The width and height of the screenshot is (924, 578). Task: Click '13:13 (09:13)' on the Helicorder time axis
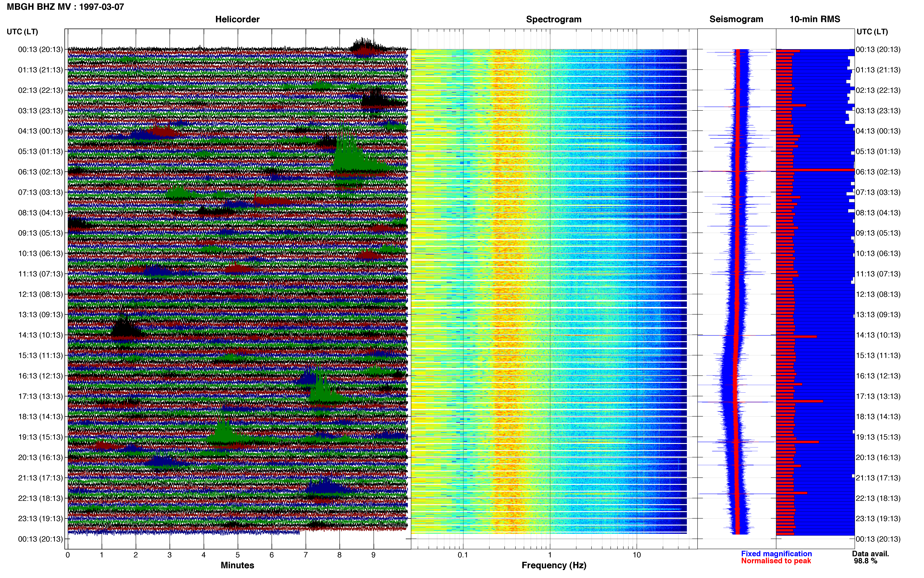(41, 315)
